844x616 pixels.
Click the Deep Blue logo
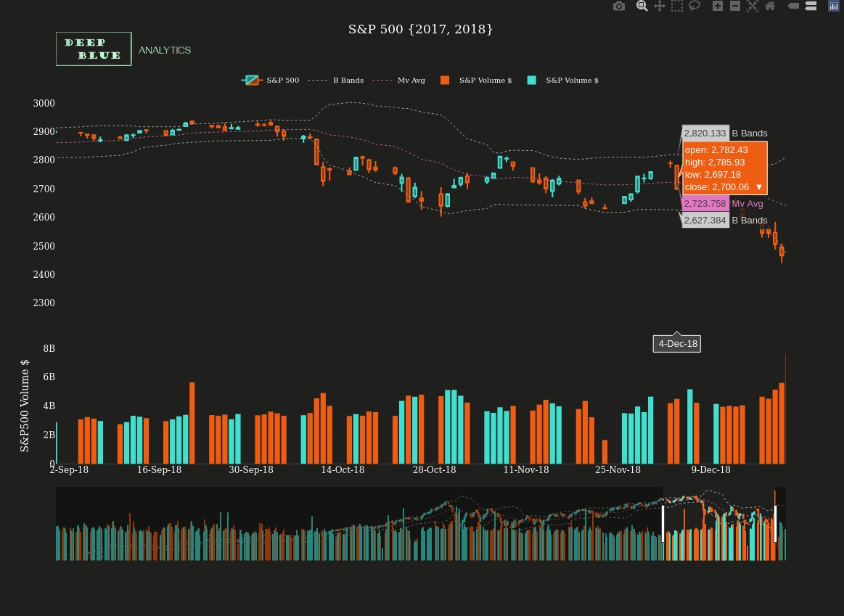[94, 49]
